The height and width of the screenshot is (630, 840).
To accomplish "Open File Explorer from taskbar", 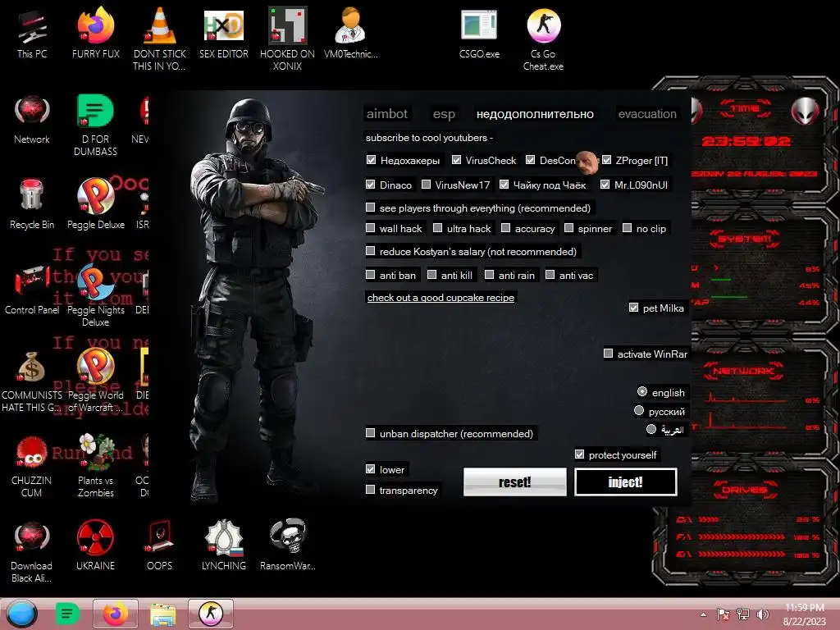I will (163, 614).
